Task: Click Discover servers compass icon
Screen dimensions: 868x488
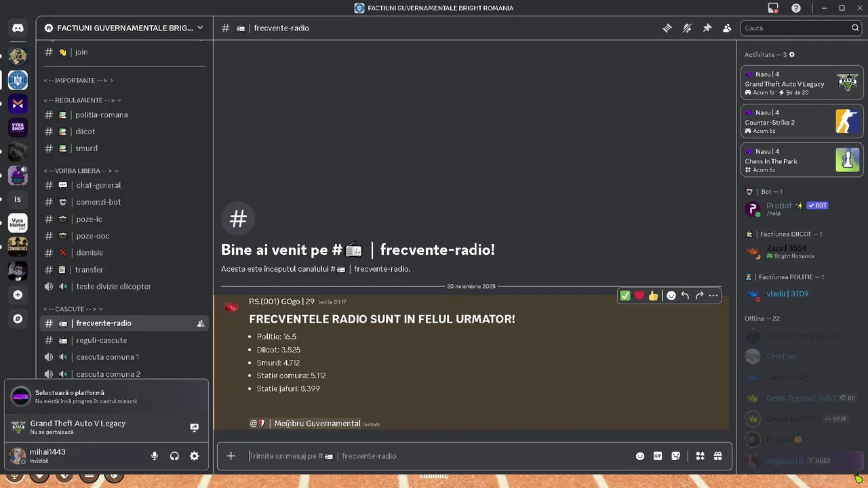Action: point(18,319)
